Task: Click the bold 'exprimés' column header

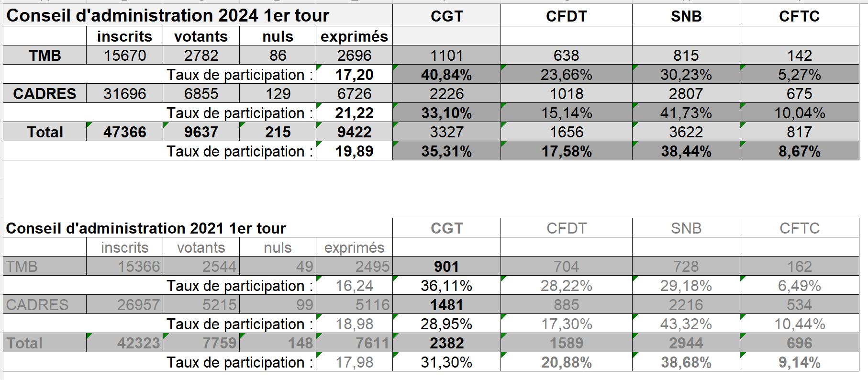Action: click(x=354, y=36)
